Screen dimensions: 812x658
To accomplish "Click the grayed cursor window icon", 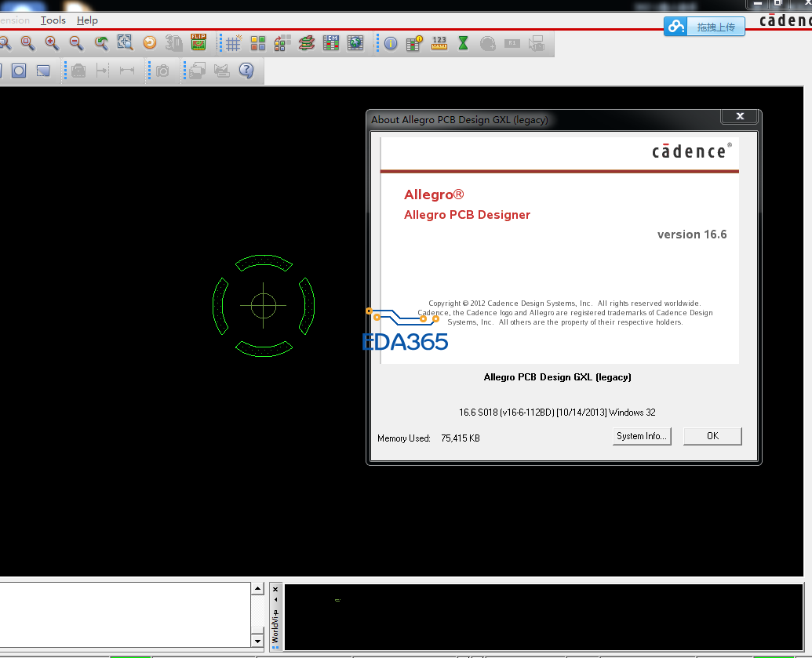I will [537, 43].
